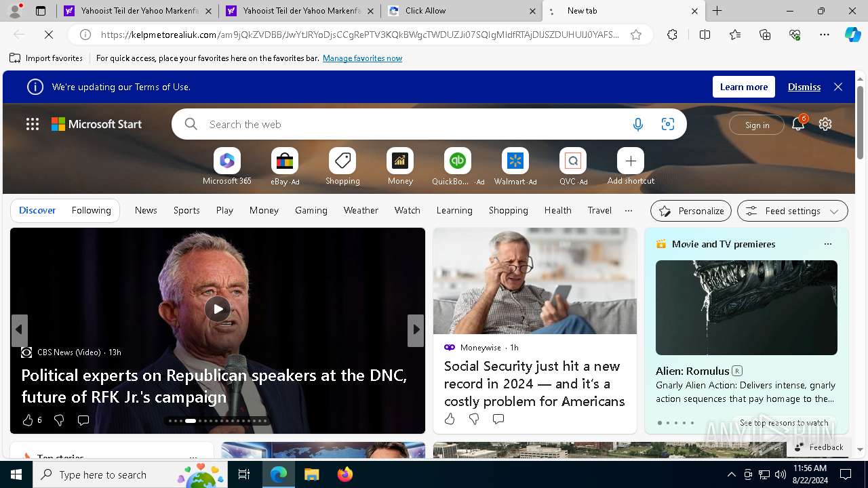This screenshot has height=488, width=868.
Task: Go to previous story in carousel
Action: click(19, 329)
